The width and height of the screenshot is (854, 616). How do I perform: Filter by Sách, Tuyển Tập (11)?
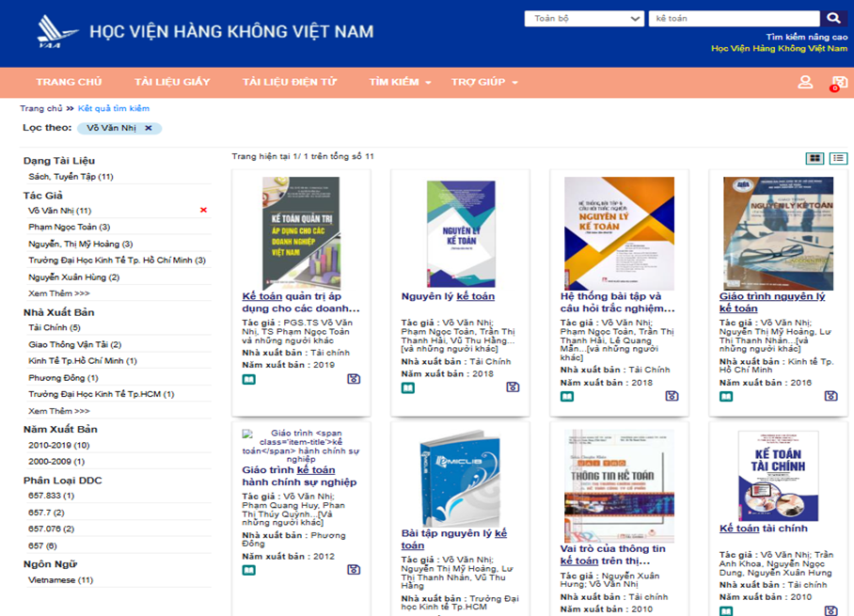pos(71,177)
